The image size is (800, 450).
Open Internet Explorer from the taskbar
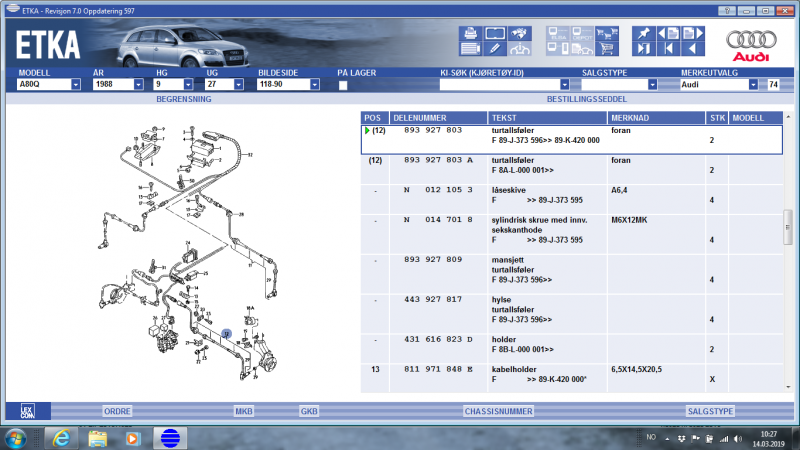60,437
